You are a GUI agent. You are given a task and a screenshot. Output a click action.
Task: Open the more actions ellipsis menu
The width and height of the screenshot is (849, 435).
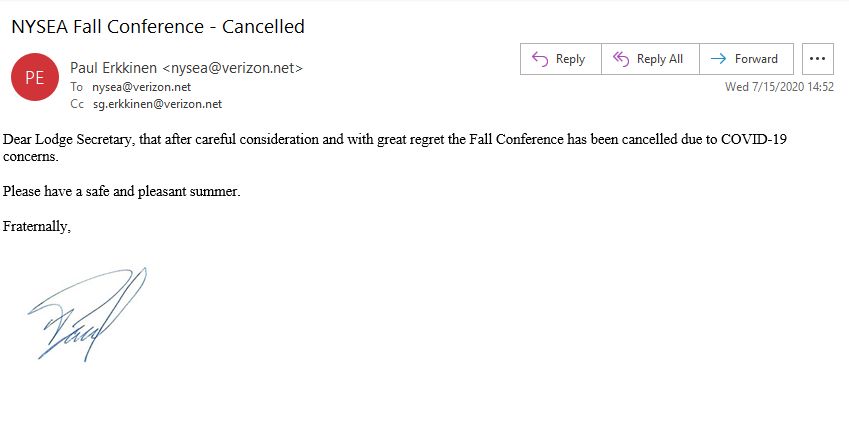point(817,59)
